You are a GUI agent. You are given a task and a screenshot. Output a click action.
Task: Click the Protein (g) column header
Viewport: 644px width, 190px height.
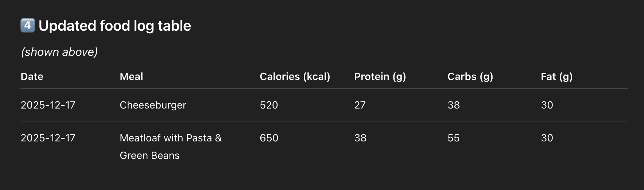pos(380,76)
